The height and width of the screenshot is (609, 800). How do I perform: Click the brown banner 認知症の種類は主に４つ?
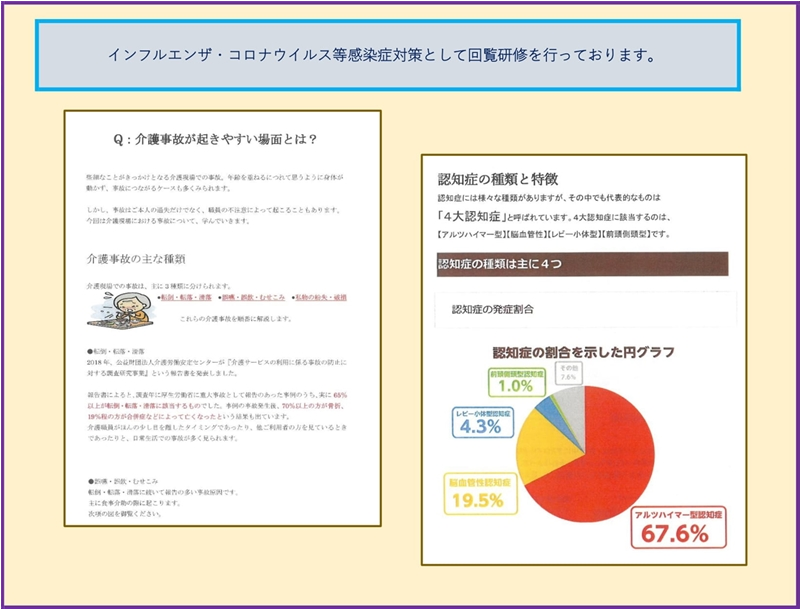(x=582, y=264)
